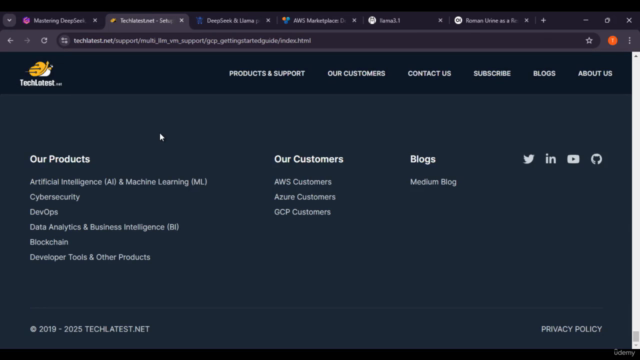Select the Techlatest.net tab

146,20
